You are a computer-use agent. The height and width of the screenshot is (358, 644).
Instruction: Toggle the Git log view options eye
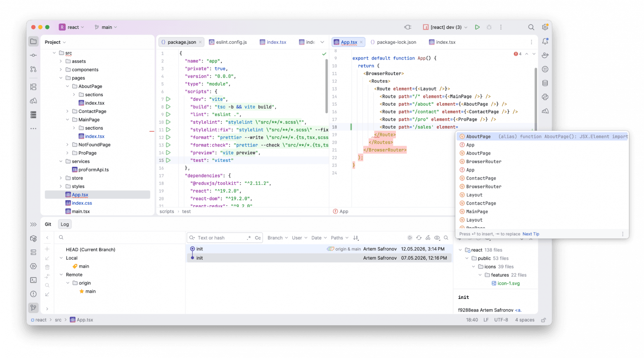click(437, 238)
